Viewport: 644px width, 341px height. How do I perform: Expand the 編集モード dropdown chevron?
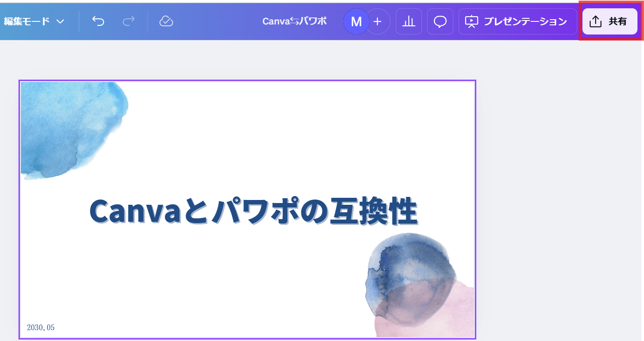point(60,21)
